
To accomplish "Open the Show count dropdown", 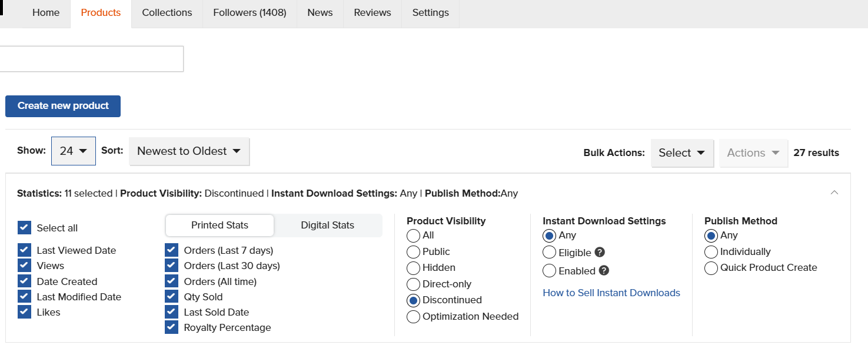I will (x=74, y=151).
